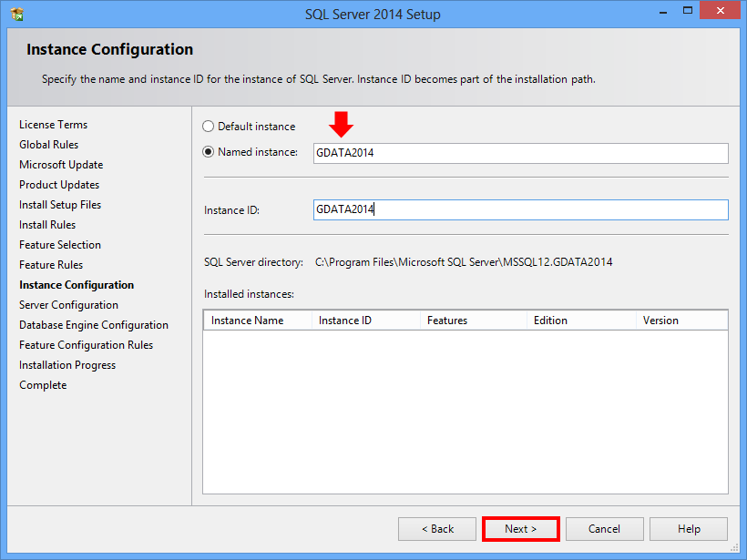Image resolution: width=747 pixels, height=560 pixels.
Task: Select License Terms in the step list
Action: pyautogui.click(x=54, y=125)
